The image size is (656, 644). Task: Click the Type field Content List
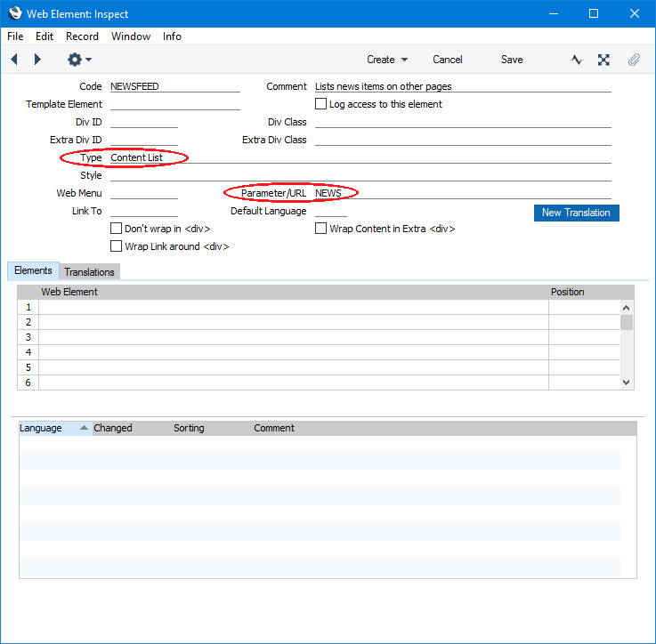point(360,157)
